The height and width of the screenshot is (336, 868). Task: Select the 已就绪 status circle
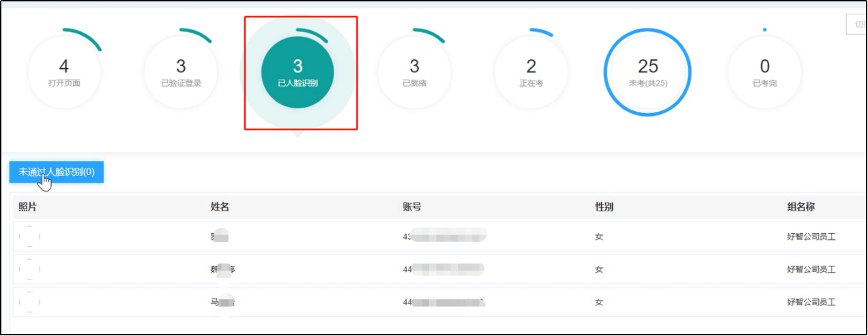pos(414,72)
